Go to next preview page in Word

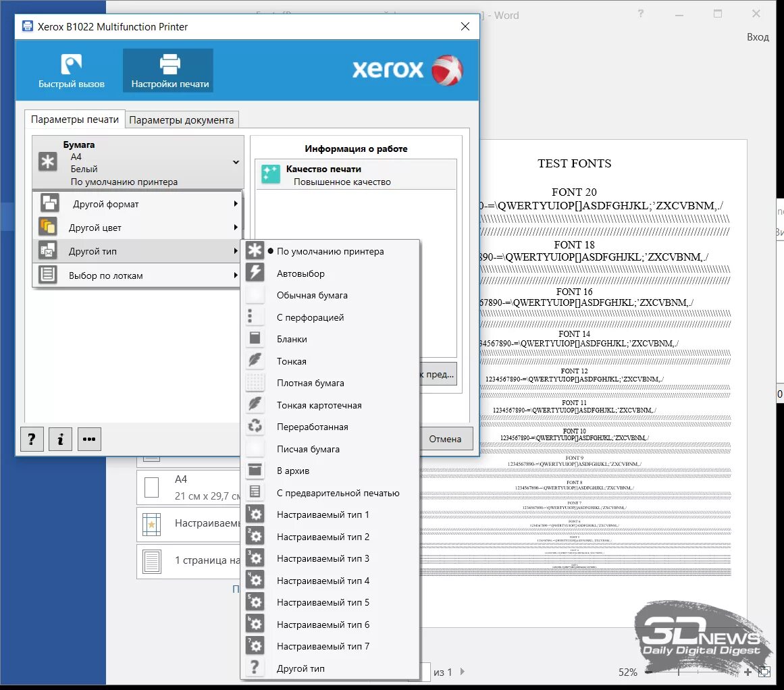point(463,672)
